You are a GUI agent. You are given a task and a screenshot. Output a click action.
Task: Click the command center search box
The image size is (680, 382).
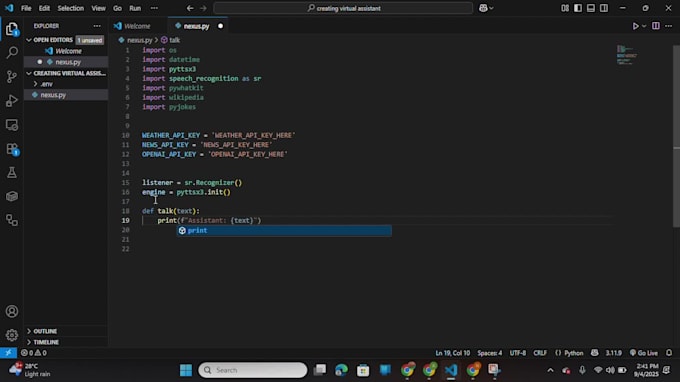click(x=343, y=8)
